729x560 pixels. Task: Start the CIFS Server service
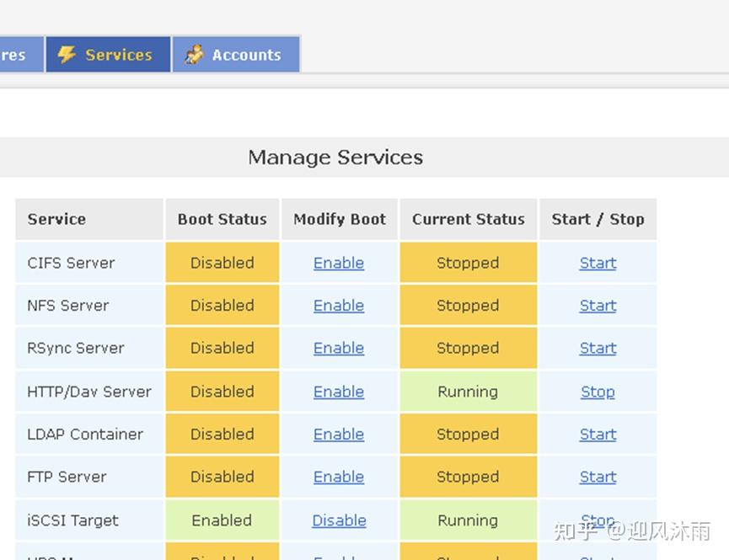[x=598, y=263]
